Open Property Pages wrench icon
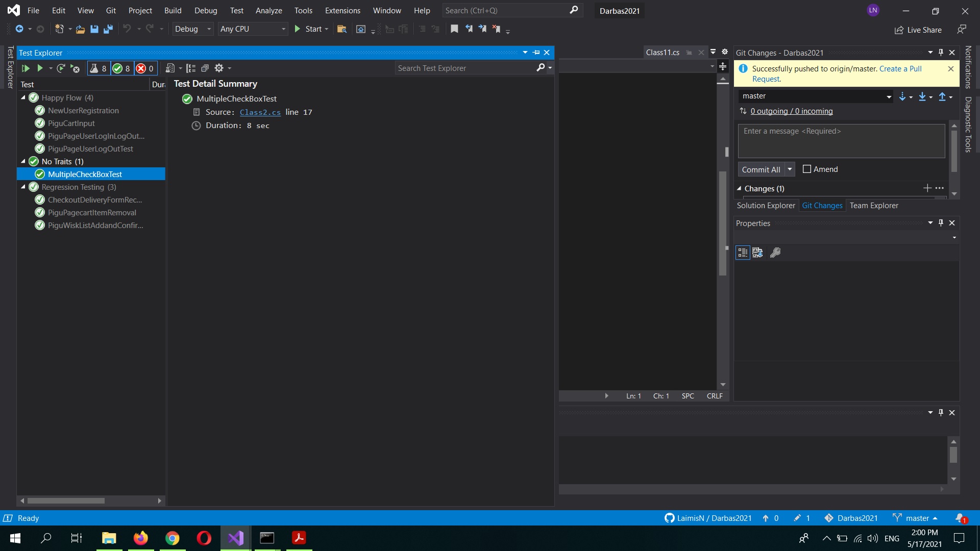Screen dimensions: 980x551 click(775, 253)
